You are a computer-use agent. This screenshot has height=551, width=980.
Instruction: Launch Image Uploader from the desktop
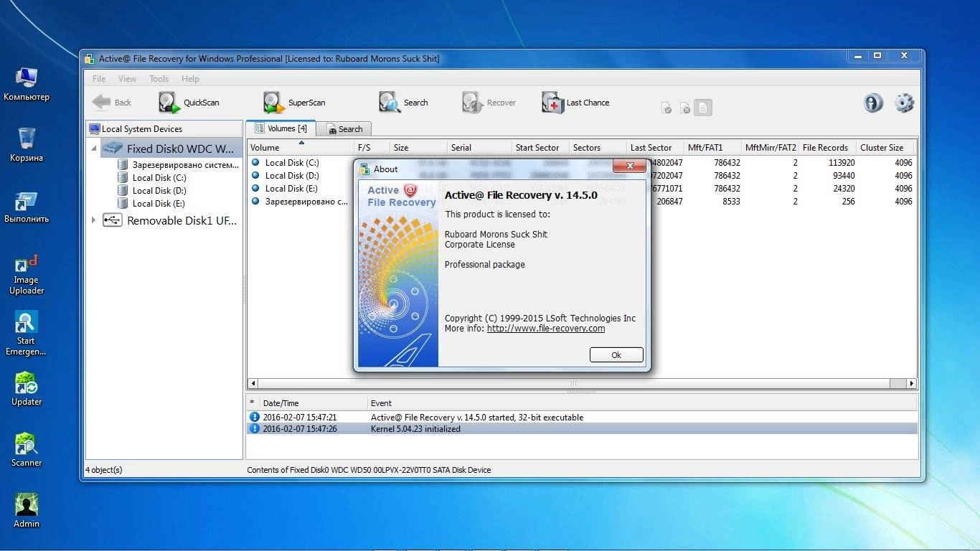click(27, 274)
